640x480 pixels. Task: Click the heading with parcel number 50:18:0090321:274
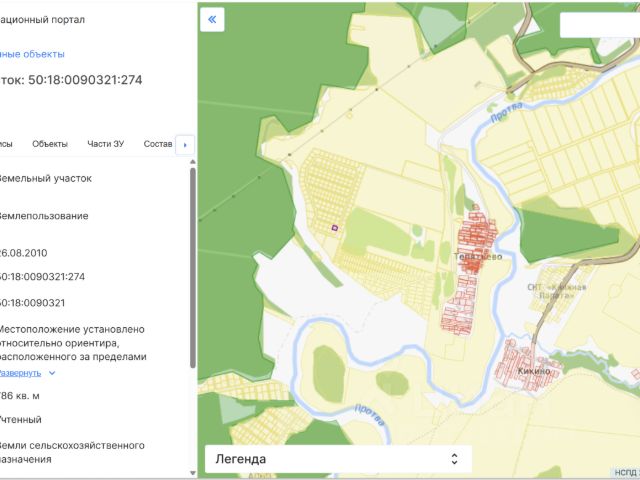tap(71, 80)
